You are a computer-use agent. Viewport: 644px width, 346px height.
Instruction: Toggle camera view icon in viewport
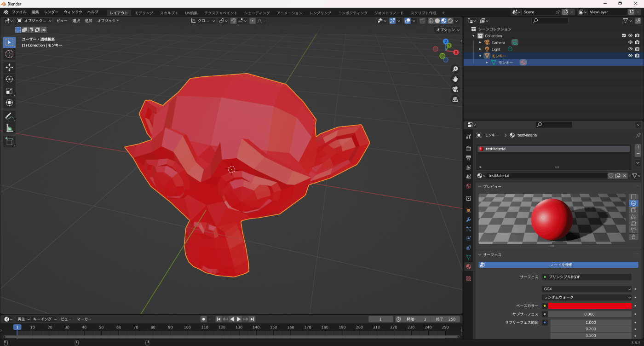click(x=455, y=89)
